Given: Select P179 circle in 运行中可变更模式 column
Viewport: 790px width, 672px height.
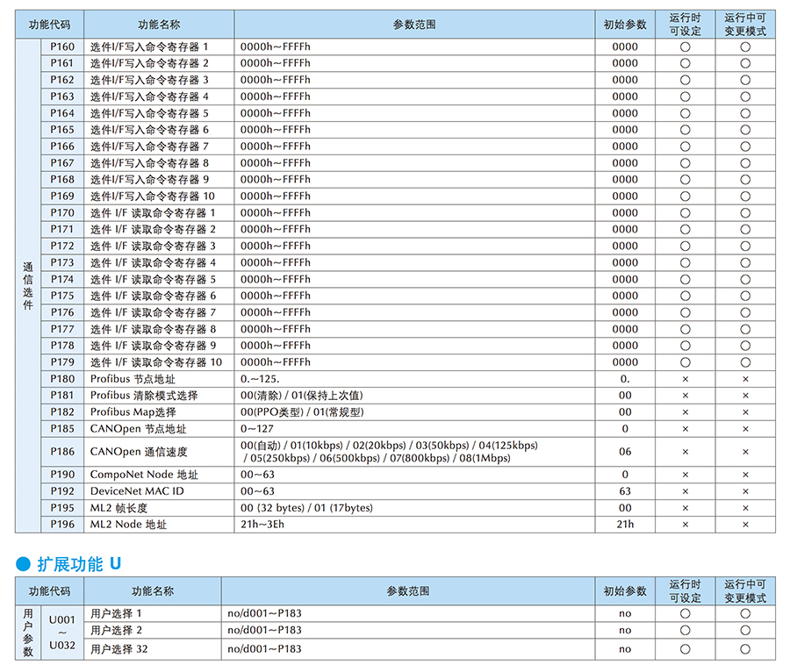Looking at the screenshot, I should [x=745, y=362].
